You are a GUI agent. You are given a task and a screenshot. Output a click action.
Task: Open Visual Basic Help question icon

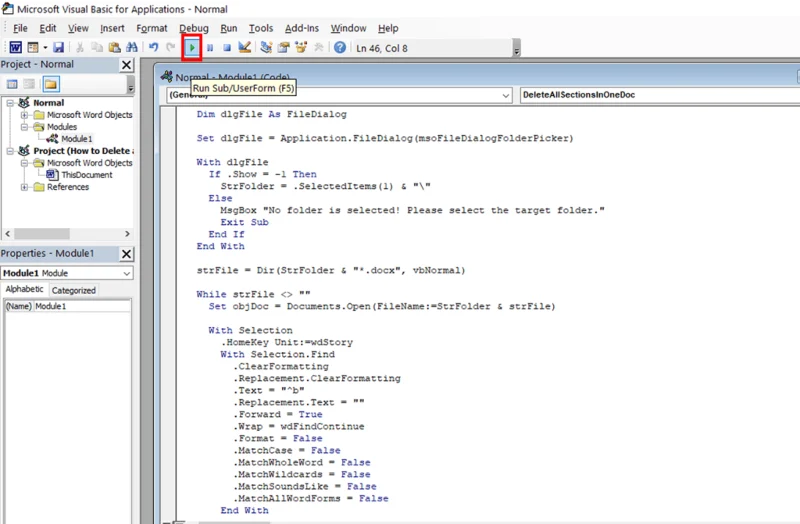pos(340,47)
